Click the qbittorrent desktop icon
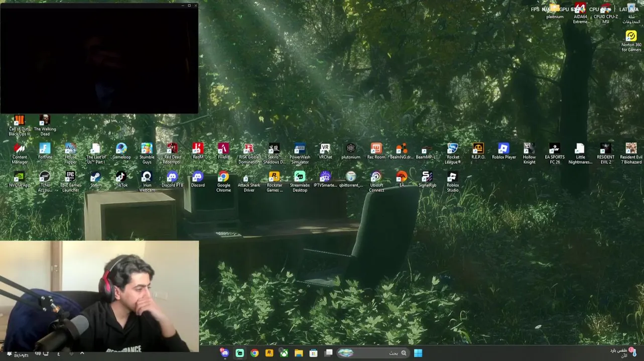Viewport: 644px width, 361px height. click(x=351, y=179)
